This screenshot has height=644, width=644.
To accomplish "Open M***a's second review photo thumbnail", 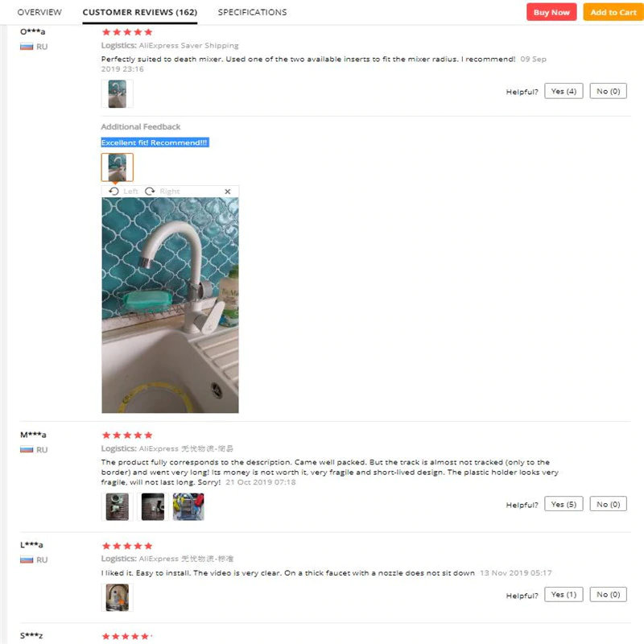I will 153,507.
